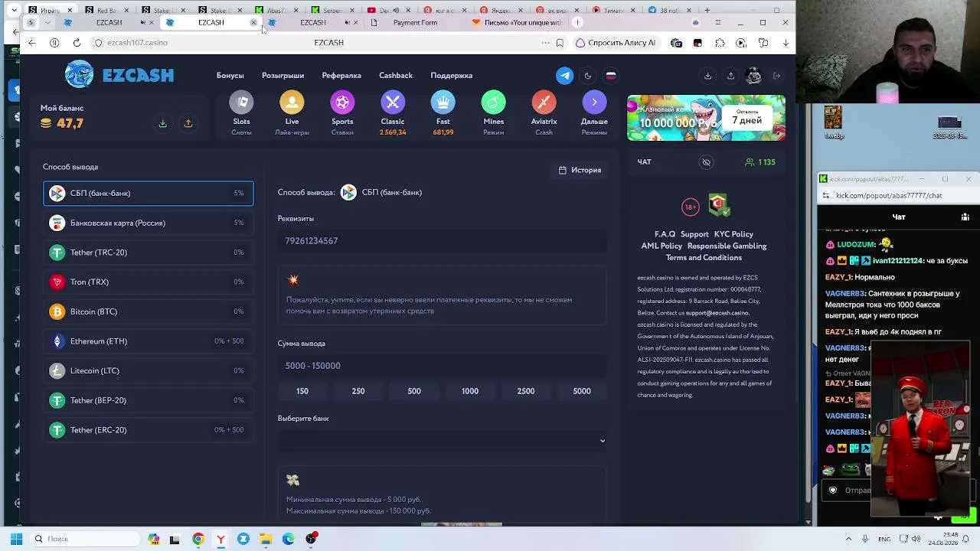Viewport: 980px width, 551px height.
Task: Open the Рефералка menu
Action: pyautogui.click(x=341, y=76)
